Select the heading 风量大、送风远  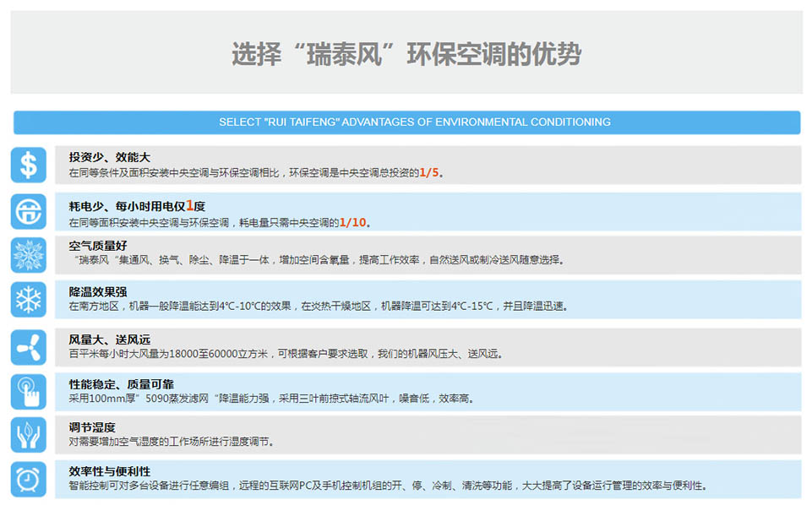109,339
